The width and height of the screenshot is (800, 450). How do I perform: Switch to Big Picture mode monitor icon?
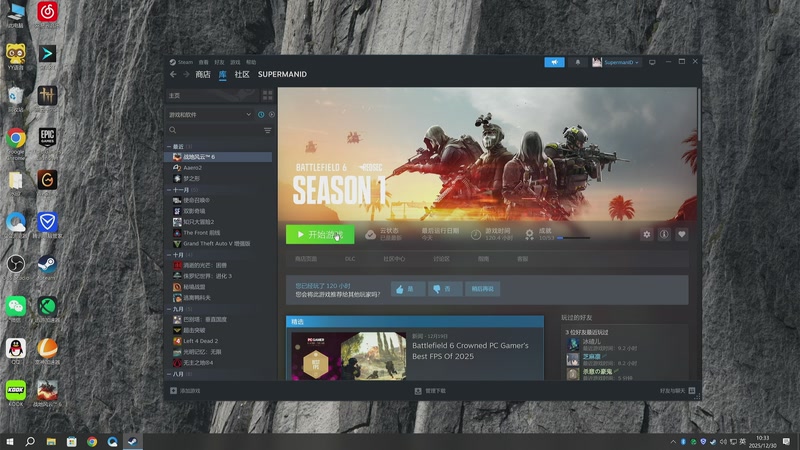point(652,62)
